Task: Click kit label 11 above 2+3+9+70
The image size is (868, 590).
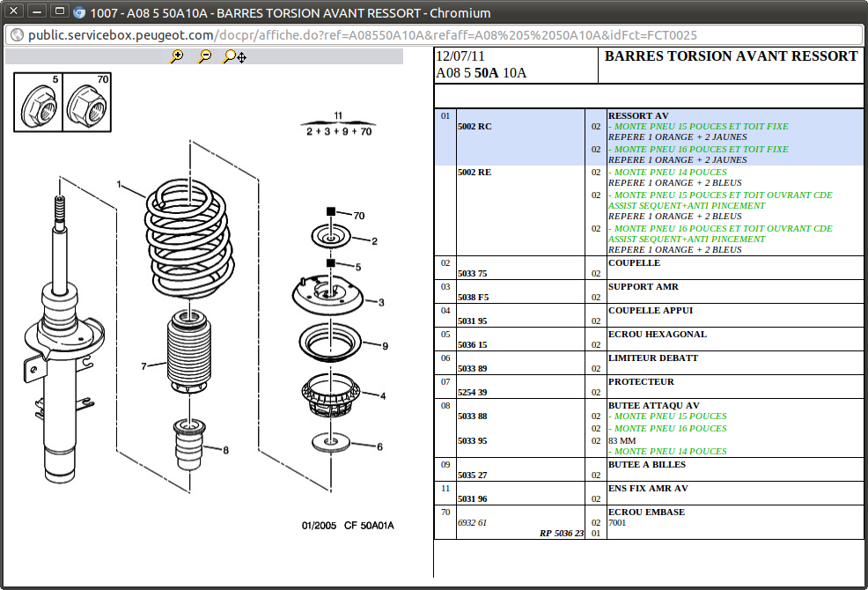Action: (338, 115)
